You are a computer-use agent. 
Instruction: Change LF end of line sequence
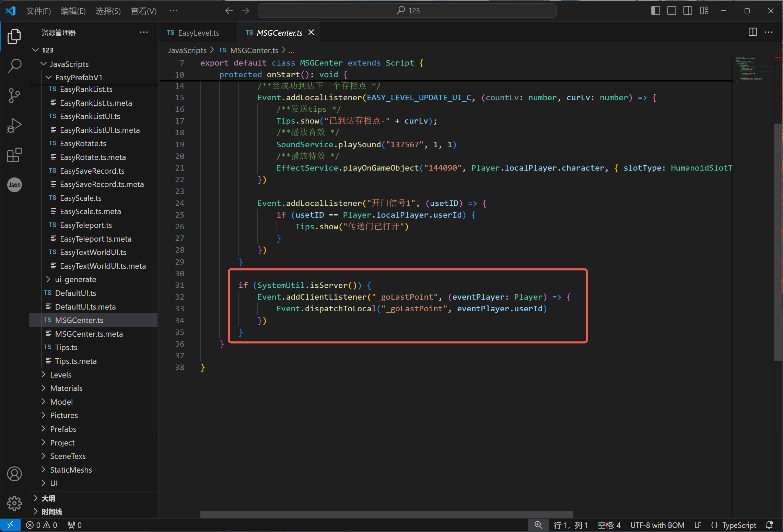coord(698,525)
